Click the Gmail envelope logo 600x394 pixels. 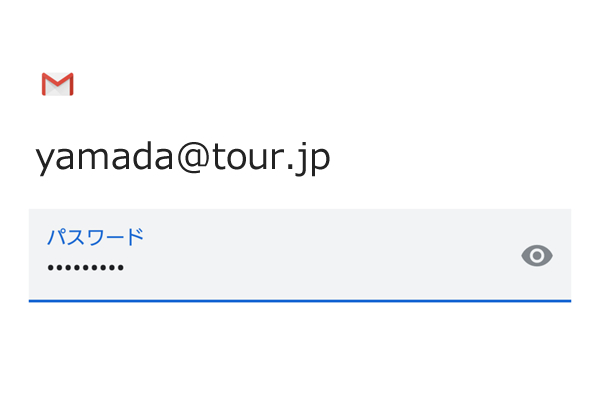coord(57,84)
